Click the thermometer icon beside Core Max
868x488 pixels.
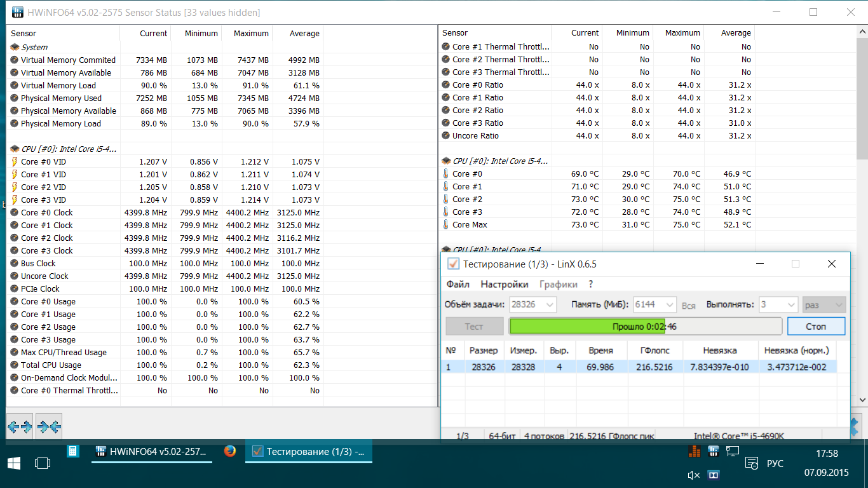446,224
